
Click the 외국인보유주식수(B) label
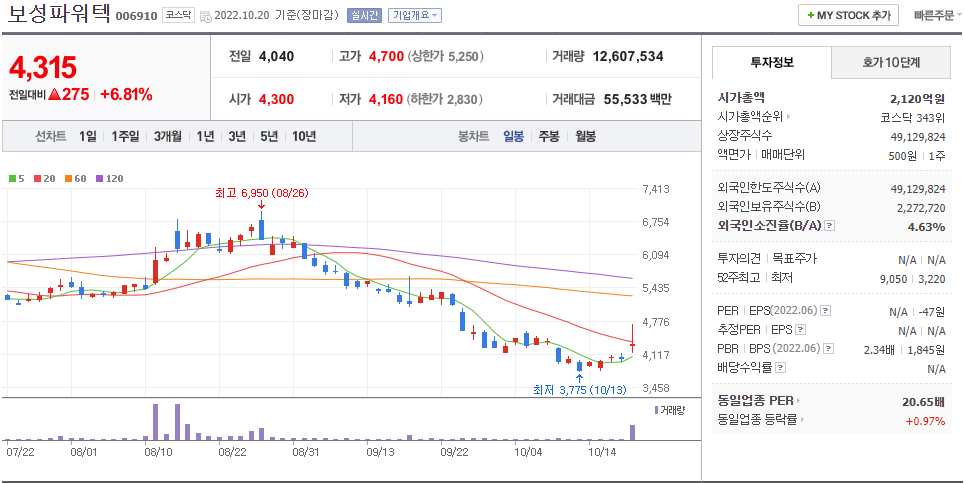click(x=768, y=207)
